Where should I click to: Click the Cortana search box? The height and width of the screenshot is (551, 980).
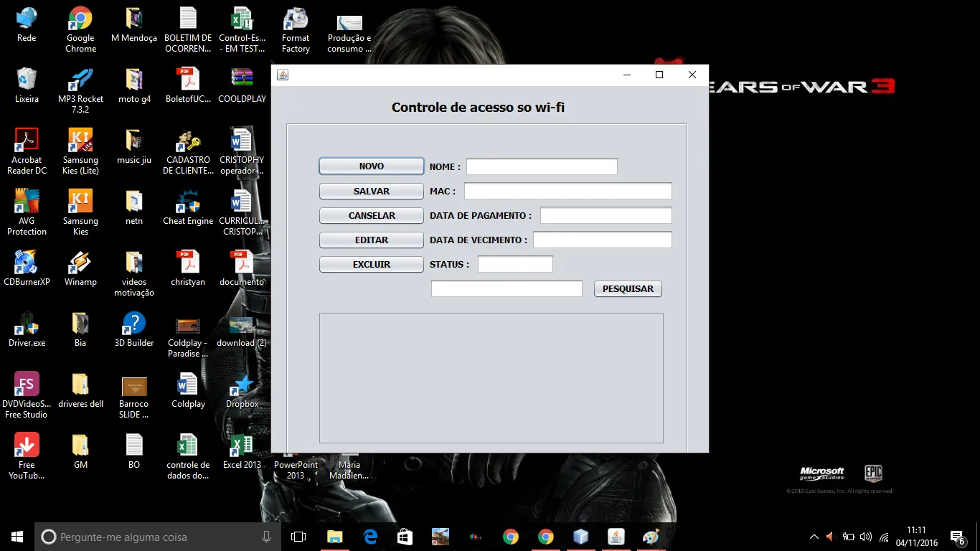click(158, 537)
